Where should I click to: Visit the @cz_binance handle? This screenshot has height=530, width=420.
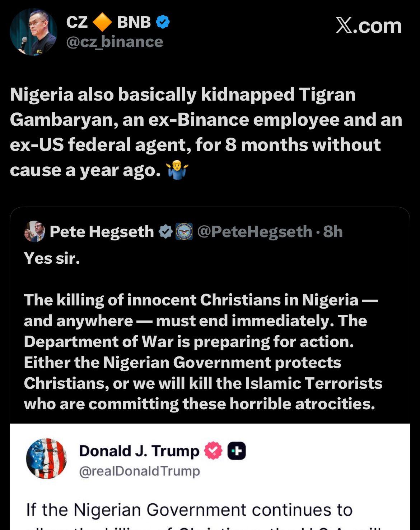click(x=115, y=42)
